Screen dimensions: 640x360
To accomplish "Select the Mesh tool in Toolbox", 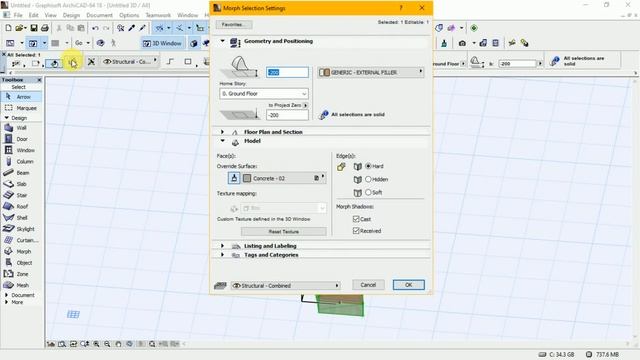I will (22, 285).
